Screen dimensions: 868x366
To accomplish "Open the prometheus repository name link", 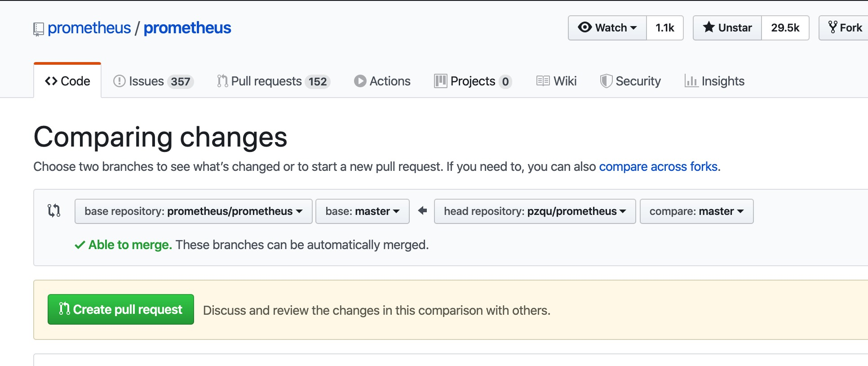I will (187, 28).
